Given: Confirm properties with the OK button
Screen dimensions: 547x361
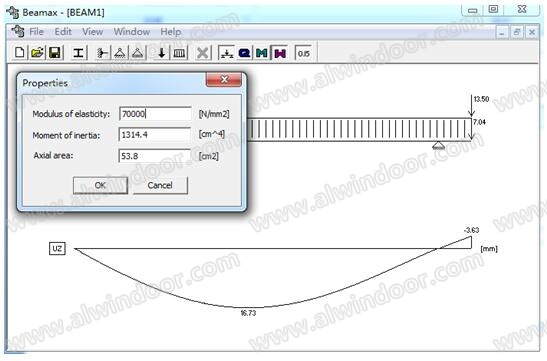Looking at the screenshot, I should pos(100,185).
